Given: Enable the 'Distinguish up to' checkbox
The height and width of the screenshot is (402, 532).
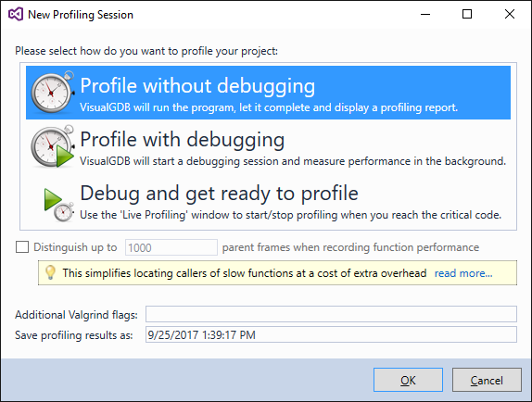Looking at the screenshot, I should (x=22, y=246).
